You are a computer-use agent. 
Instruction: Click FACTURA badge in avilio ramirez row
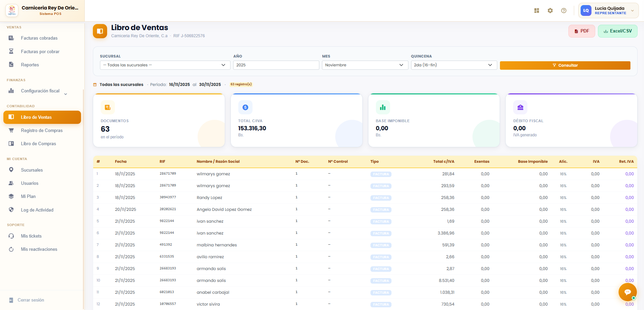pyautogui.click(x=381, y=257)
